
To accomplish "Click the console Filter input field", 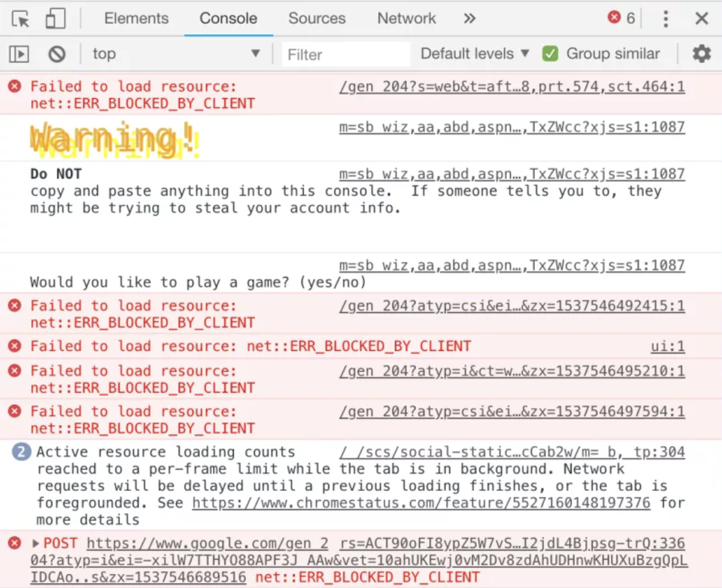I will click(345, 54).
